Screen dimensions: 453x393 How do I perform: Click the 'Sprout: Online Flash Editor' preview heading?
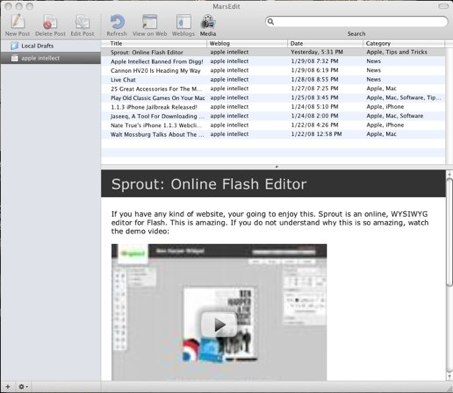pyautogui.click(x=209, y=184)
